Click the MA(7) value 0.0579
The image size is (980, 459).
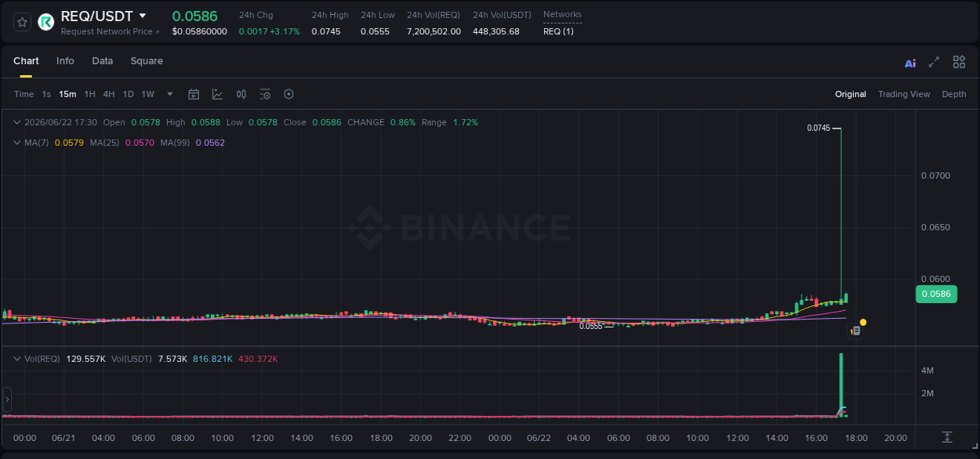[x=69, y=143]
